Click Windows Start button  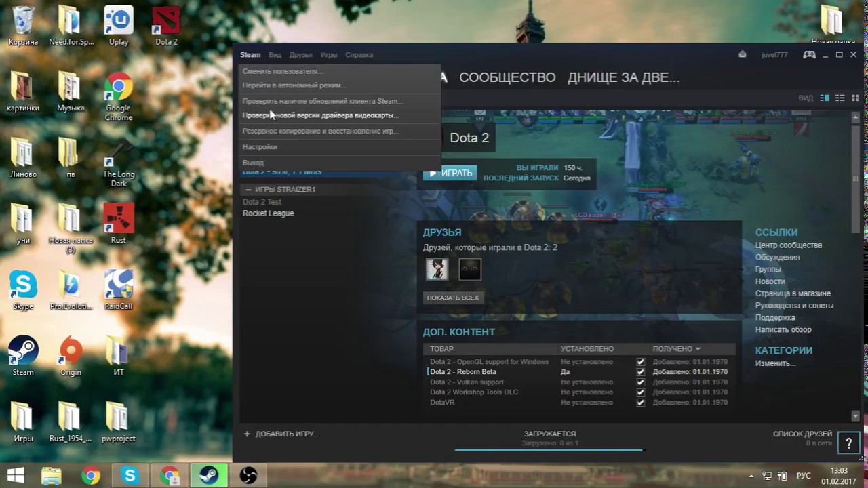pyautogui.click(x=16, y=475)
